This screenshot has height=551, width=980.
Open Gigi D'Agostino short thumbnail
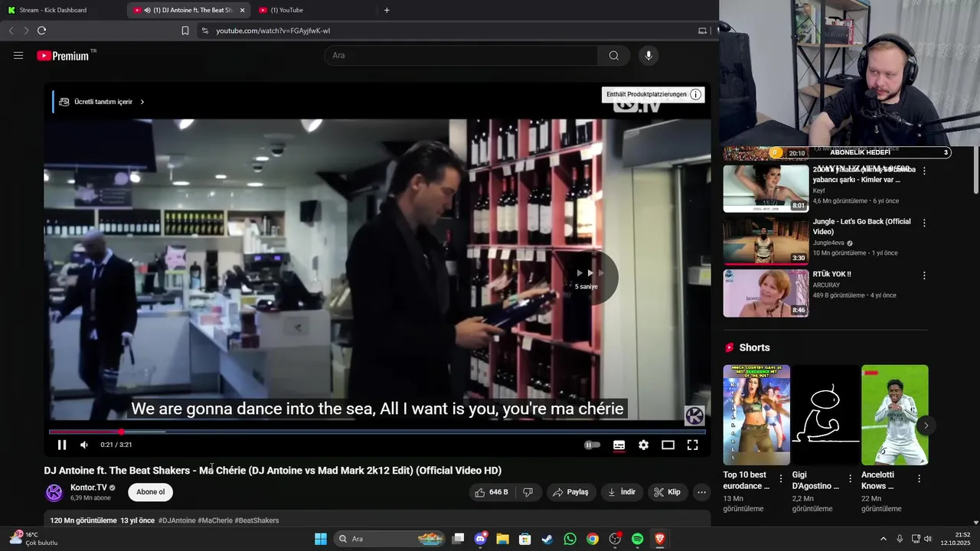click(825, 415)
